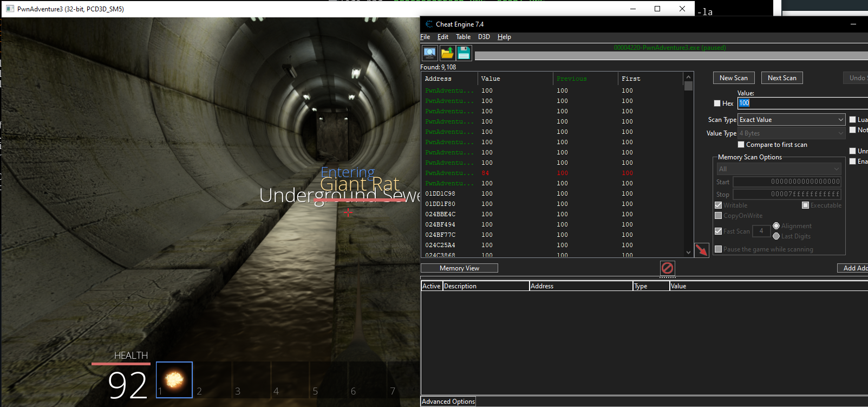Sort results by Address column header
This screenshot has height=407, width=868.
[x=449, y=79]
